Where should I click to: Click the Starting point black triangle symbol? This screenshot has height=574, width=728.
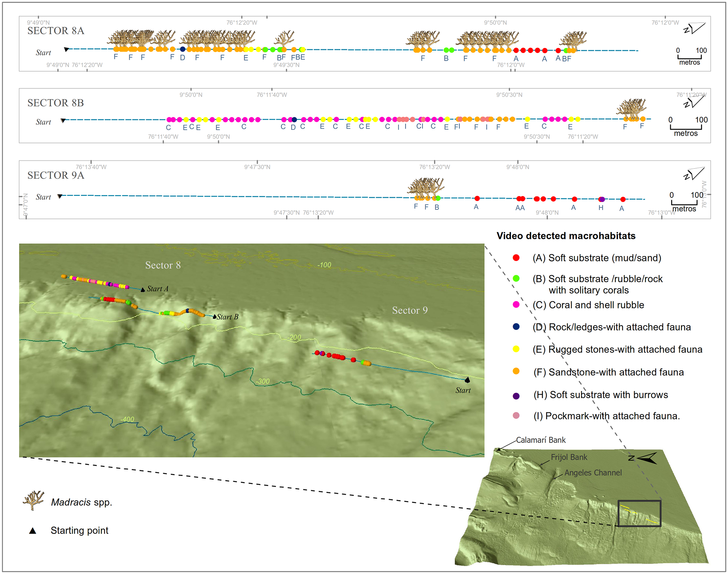[x=33, y=531]
